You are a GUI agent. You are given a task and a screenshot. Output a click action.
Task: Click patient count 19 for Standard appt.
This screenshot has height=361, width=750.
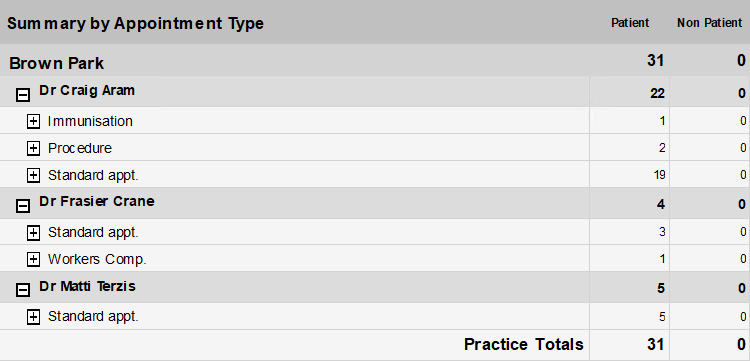659,175
